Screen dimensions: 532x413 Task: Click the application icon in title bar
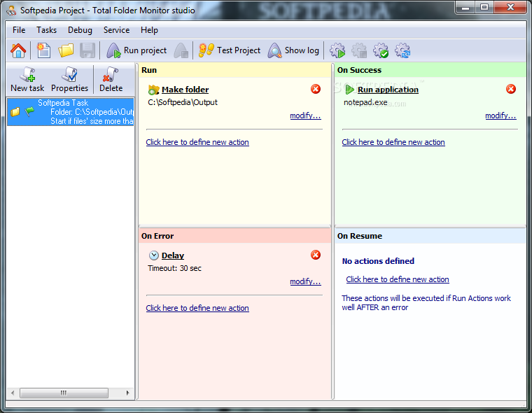coord(11,10)
